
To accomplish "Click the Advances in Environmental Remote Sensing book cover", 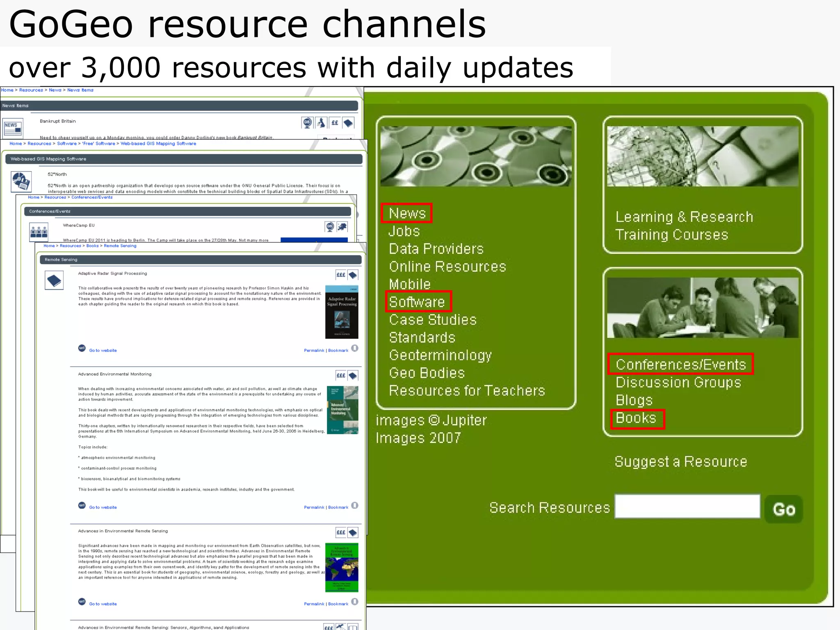I will (x=342, y=568).
